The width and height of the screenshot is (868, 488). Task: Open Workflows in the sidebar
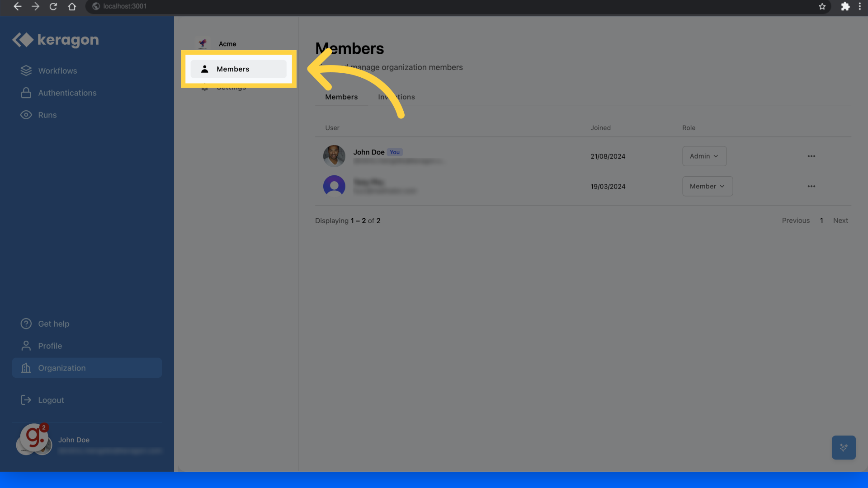coord(57,71)
